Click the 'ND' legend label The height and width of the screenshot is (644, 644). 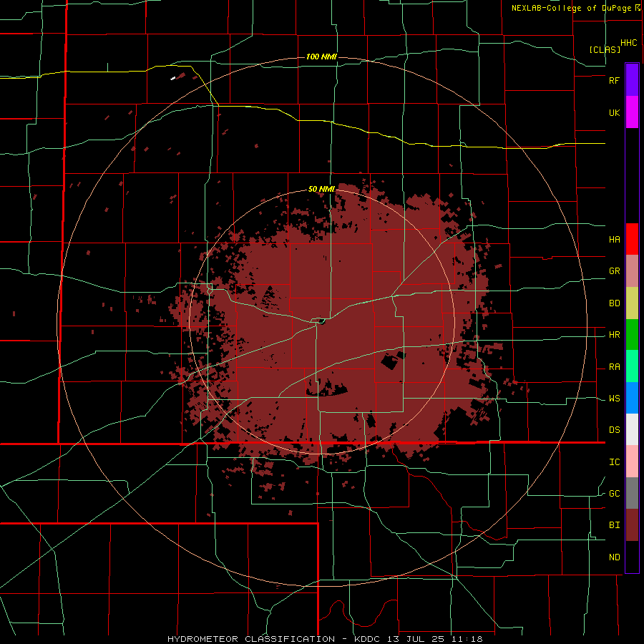[614, 557]
